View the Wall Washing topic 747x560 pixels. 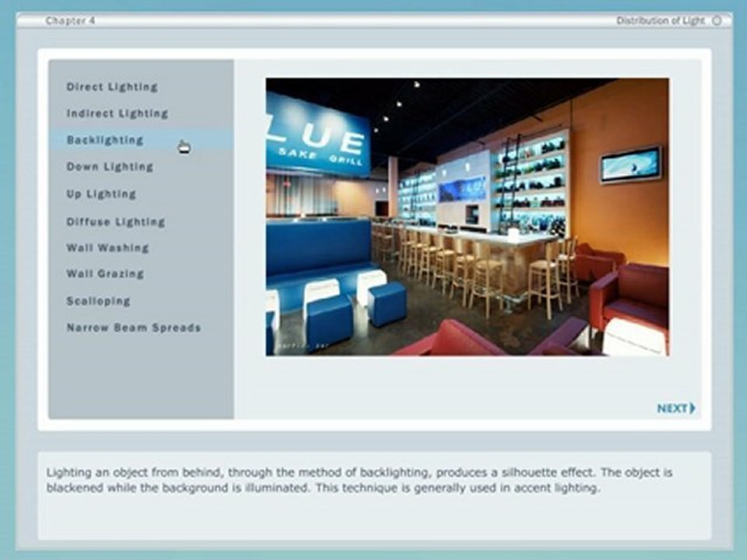(107, 247)
